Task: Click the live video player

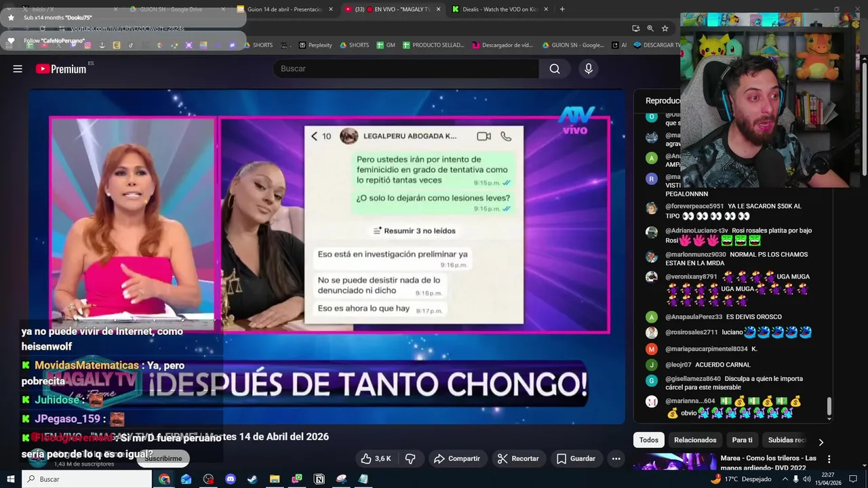Action: (327, 257)
